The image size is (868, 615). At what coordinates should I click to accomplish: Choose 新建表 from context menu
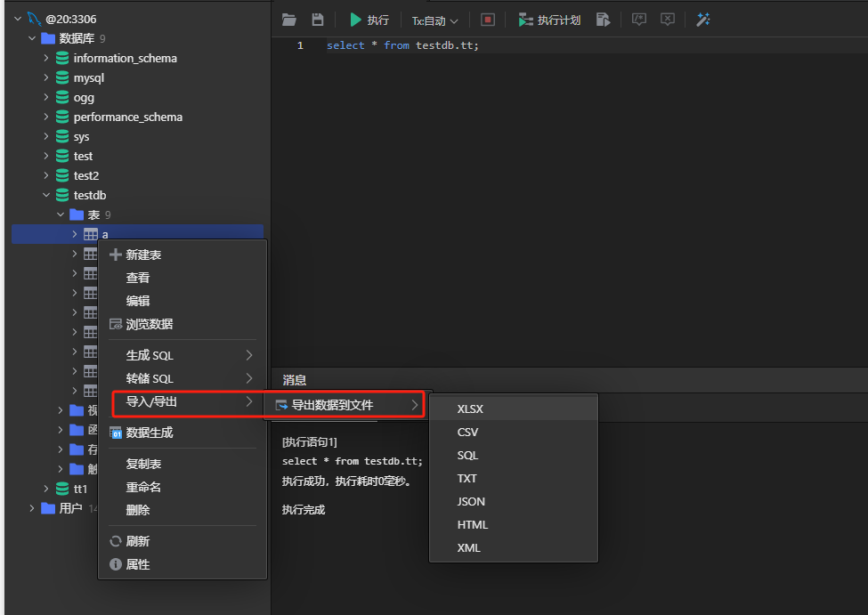[x=183, y=255]
